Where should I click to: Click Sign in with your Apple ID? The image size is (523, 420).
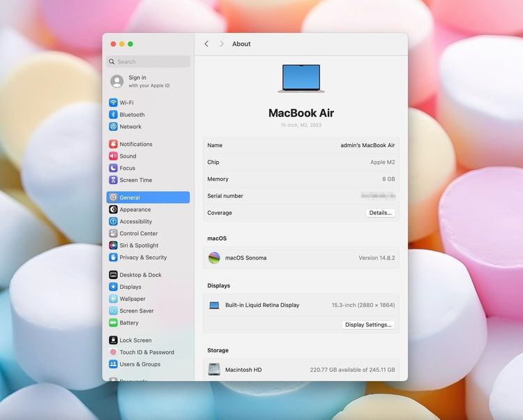(149, 81)
